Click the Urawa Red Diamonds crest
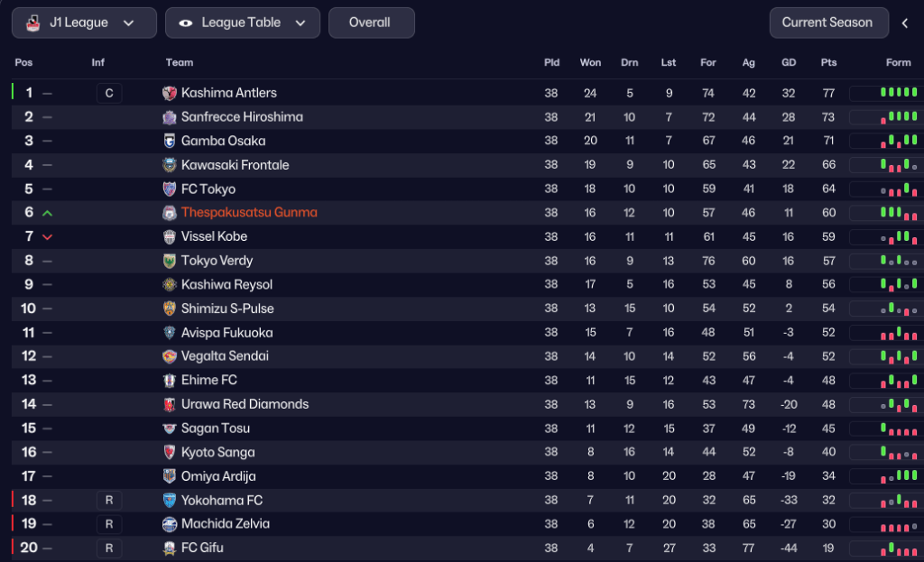Viewport: 924px width, 562px height. (x=170, y=404)
